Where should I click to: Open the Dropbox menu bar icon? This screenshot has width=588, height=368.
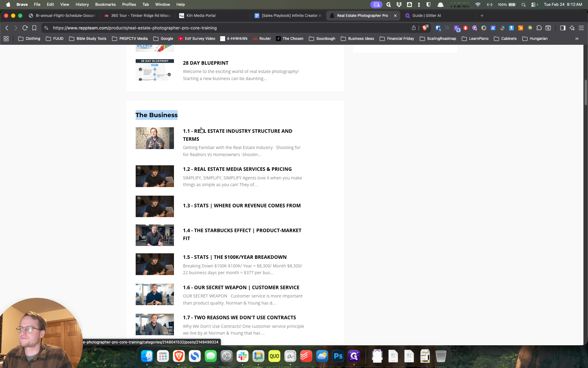pyautogui.click(x=399, y=5)
